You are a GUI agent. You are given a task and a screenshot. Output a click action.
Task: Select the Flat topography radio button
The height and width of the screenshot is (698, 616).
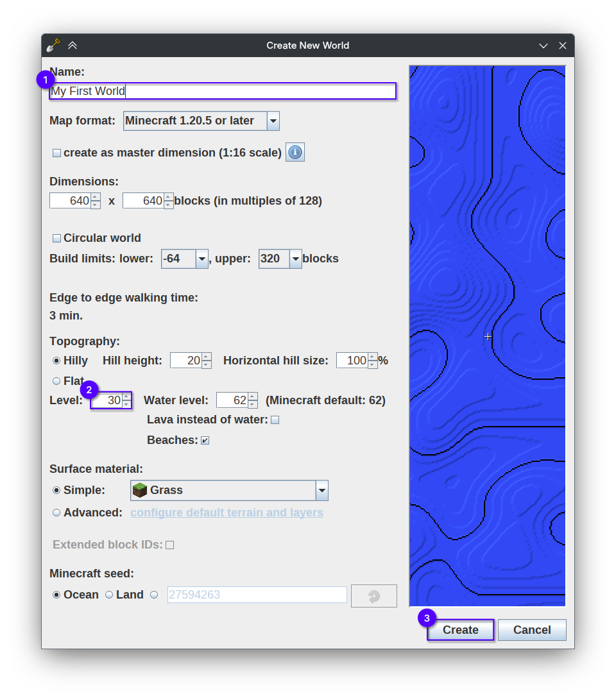pos(56,381)
